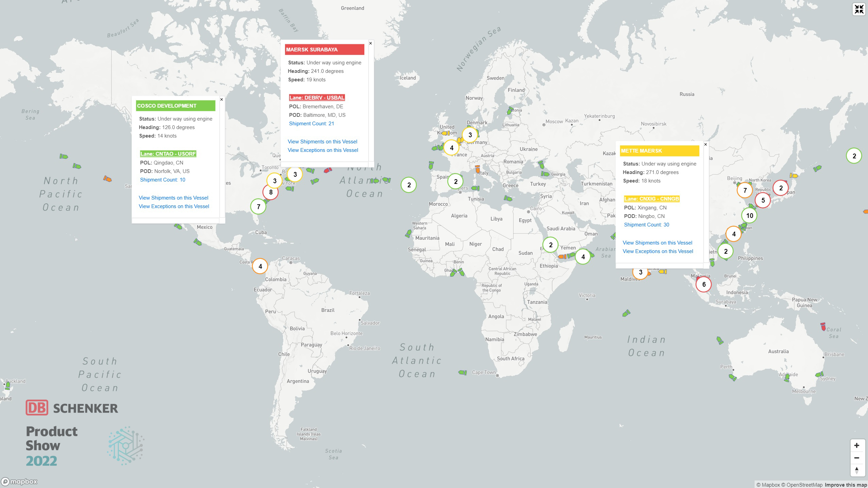
Task: Select green vessel marker off Western Sahara
Action: click(408, 234)
